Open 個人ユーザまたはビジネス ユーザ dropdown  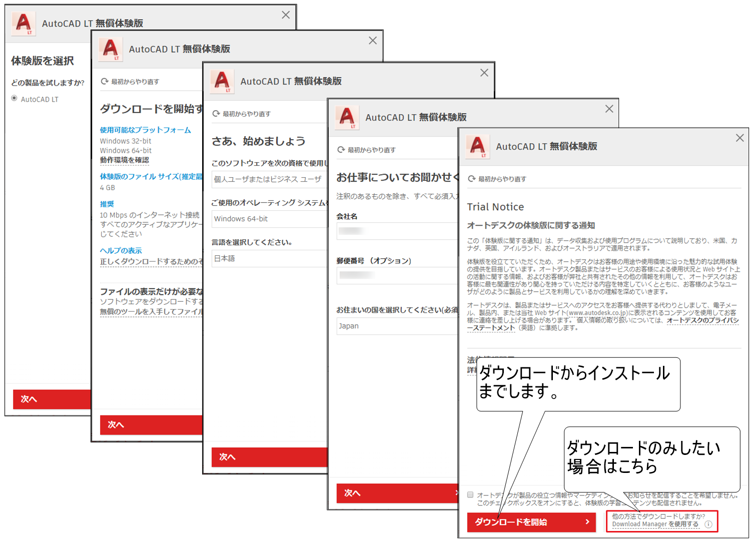coord(270,179)
